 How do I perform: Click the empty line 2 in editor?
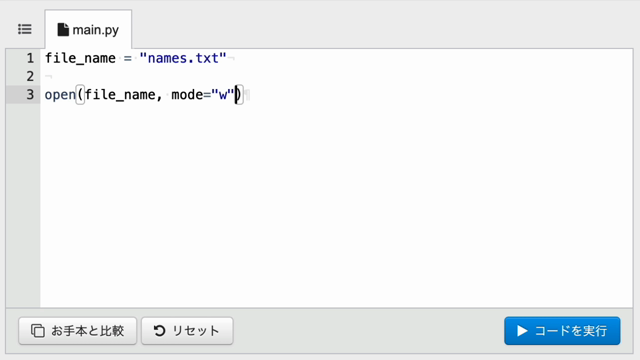click(x=336, y=76)
